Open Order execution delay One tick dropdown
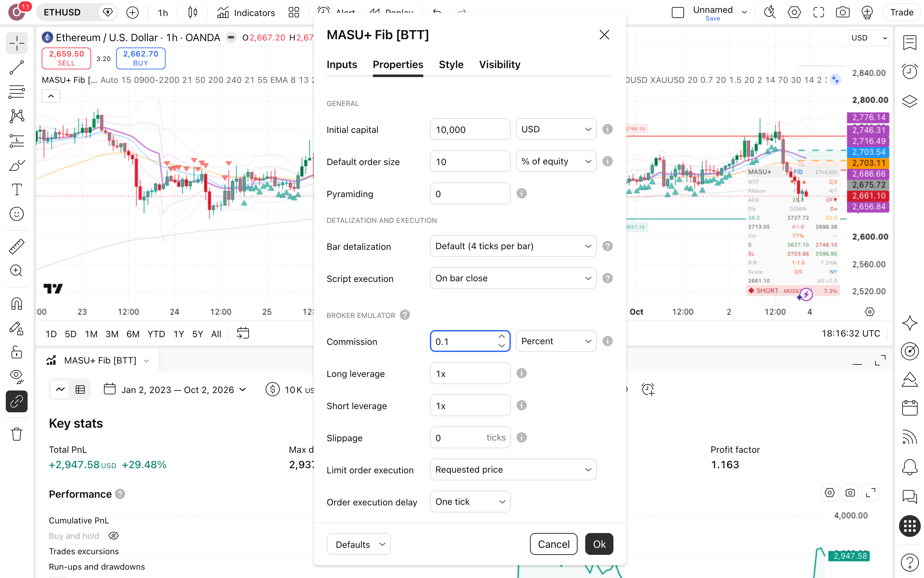The height and width of the screenshot is (578, 924). tap(470, 502)
